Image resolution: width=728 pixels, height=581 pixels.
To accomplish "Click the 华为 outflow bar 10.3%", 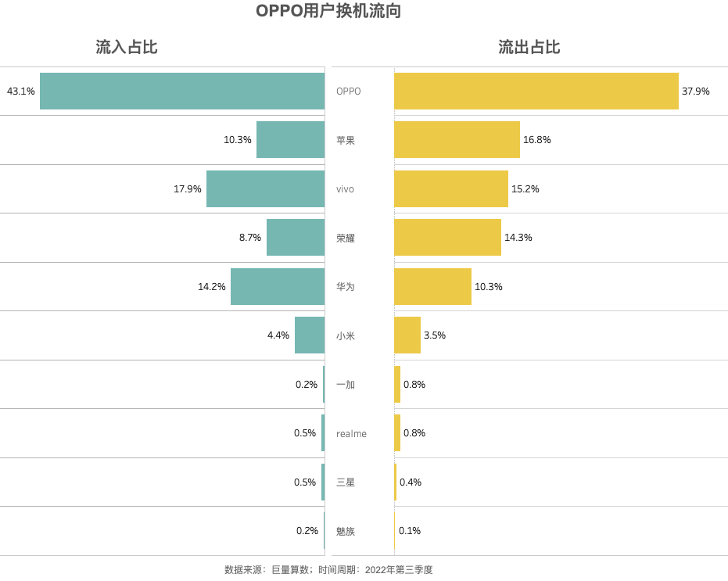I will point(432,286).
